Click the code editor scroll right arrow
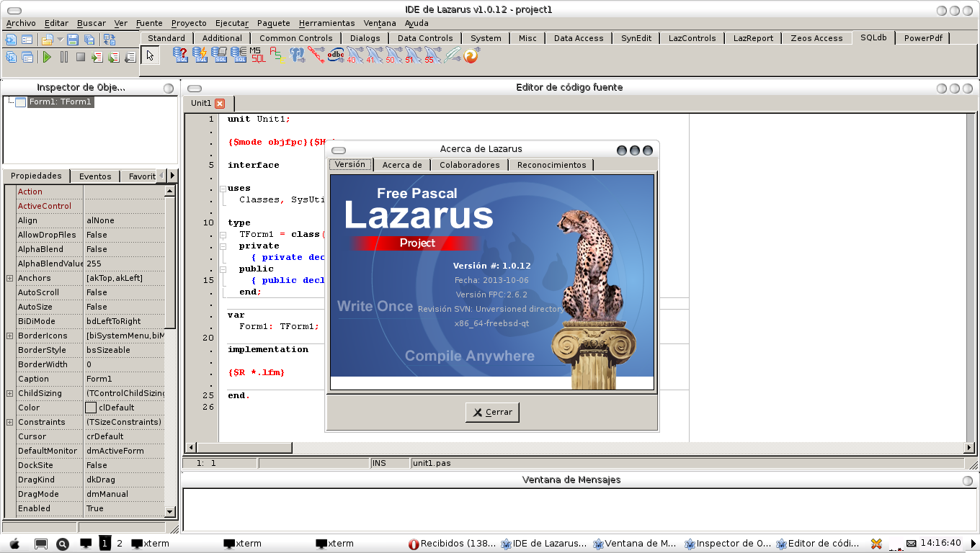 coord(970,448)
